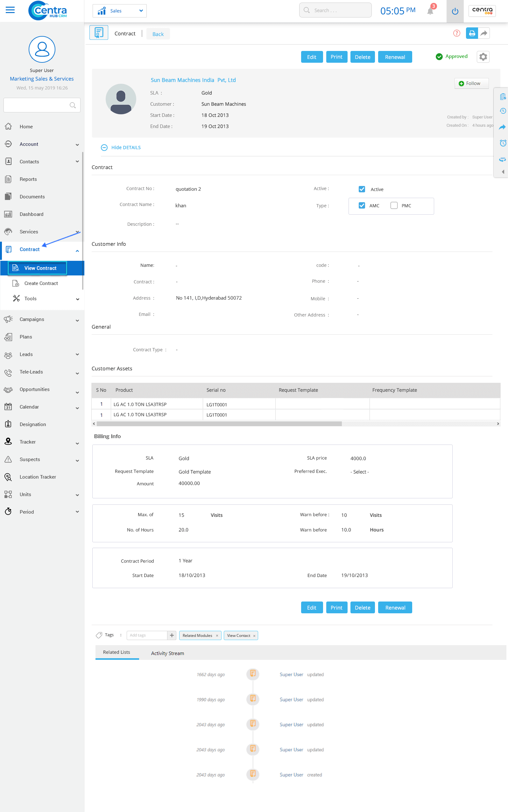Open Home from the sidebar

tap(26, 127)
